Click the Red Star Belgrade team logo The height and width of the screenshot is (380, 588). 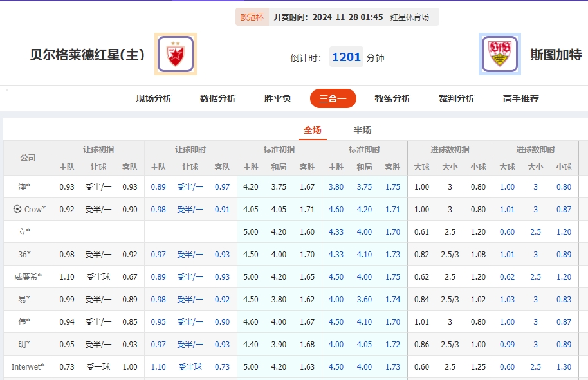point(174,52)
